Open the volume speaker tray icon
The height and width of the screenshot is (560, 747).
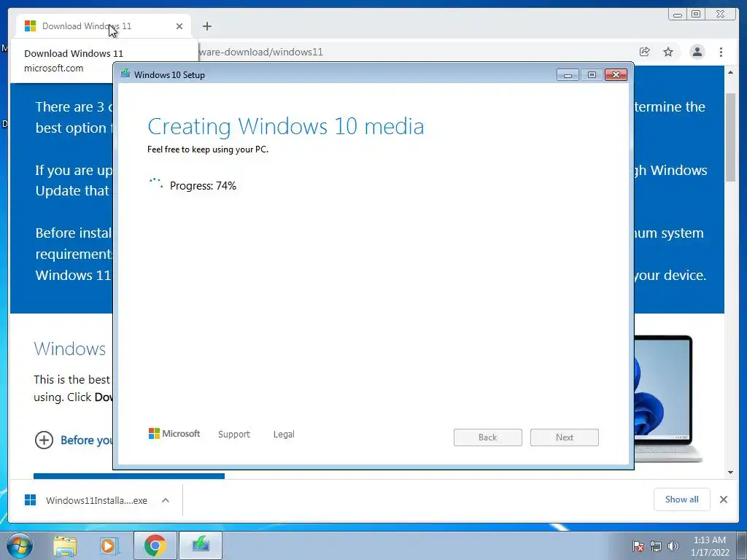coord(673,546)
